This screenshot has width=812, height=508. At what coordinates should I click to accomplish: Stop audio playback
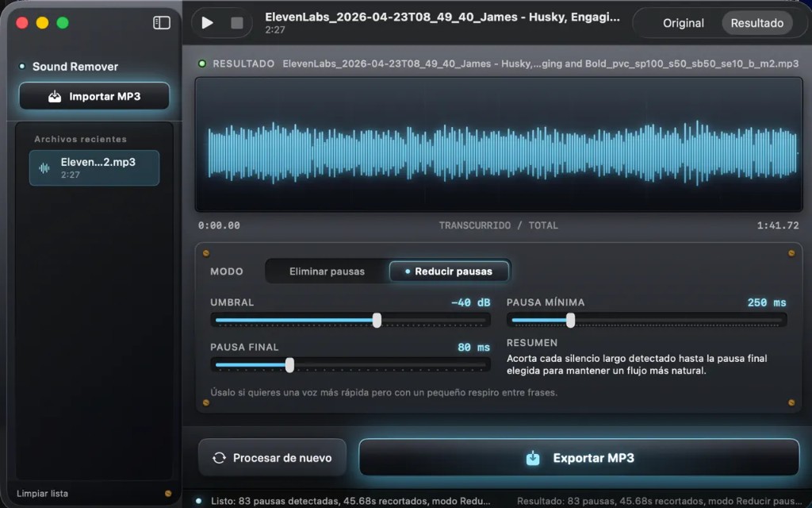coord(236,23)
